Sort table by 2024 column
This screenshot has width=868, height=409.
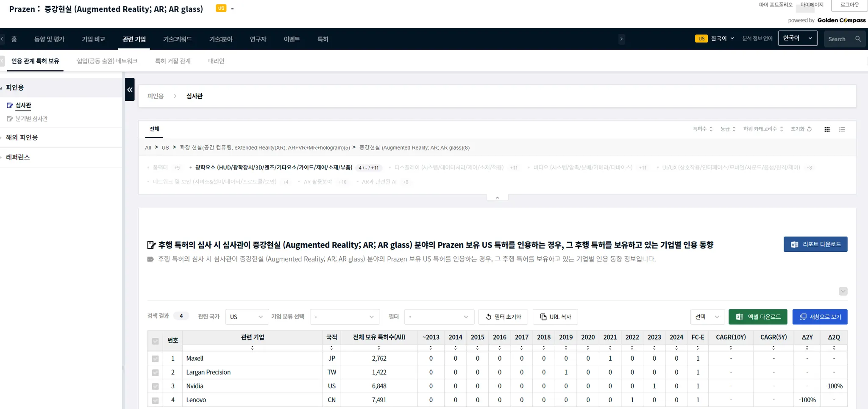676,348
